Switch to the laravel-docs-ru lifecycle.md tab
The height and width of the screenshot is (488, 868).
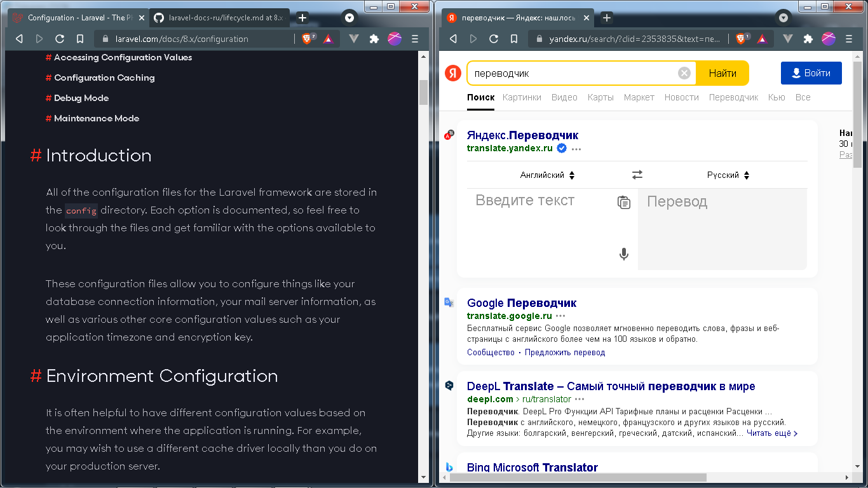click(x=220, y=18)
